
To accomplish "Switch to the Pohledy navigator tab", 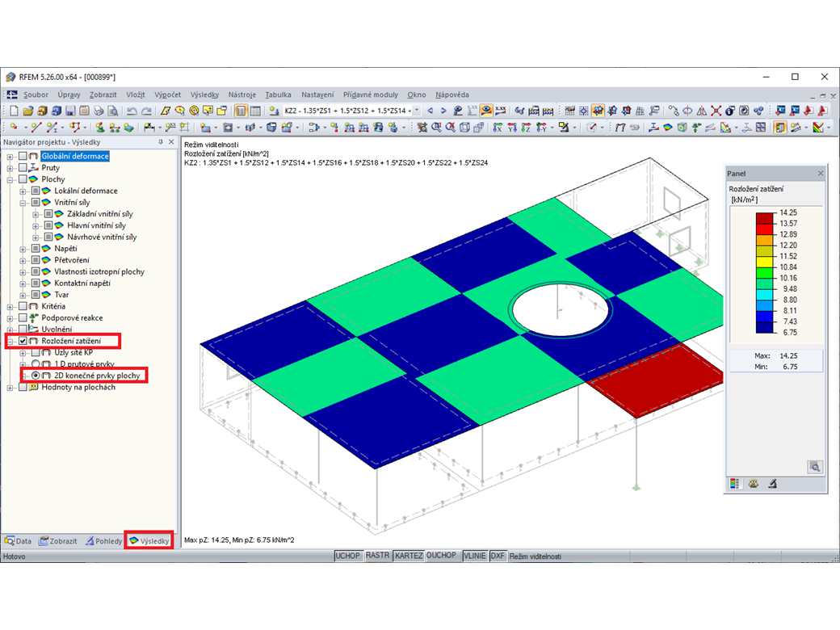I will click(x=103, y=541).
